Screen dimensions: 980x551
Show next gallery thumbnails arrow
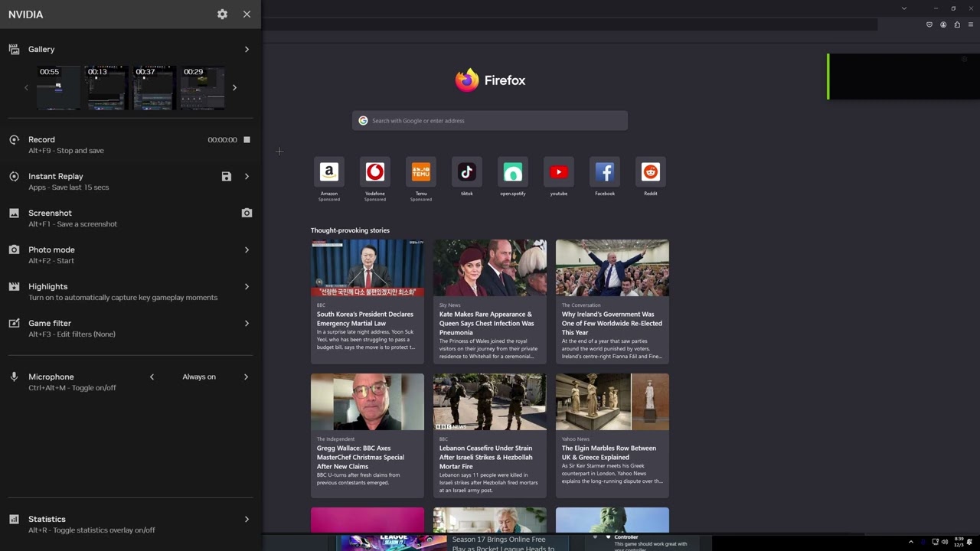coord(234,87)
